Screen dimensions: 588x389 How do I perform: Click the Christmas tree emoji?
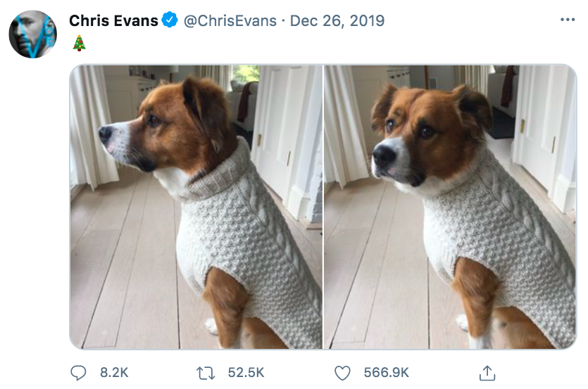coord(80,44)
